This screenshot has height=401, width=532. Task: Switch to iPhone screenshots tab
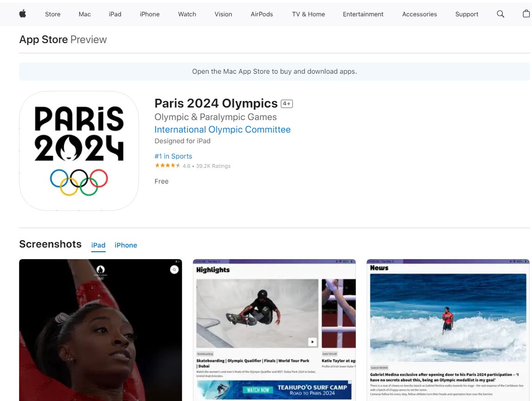126,245
